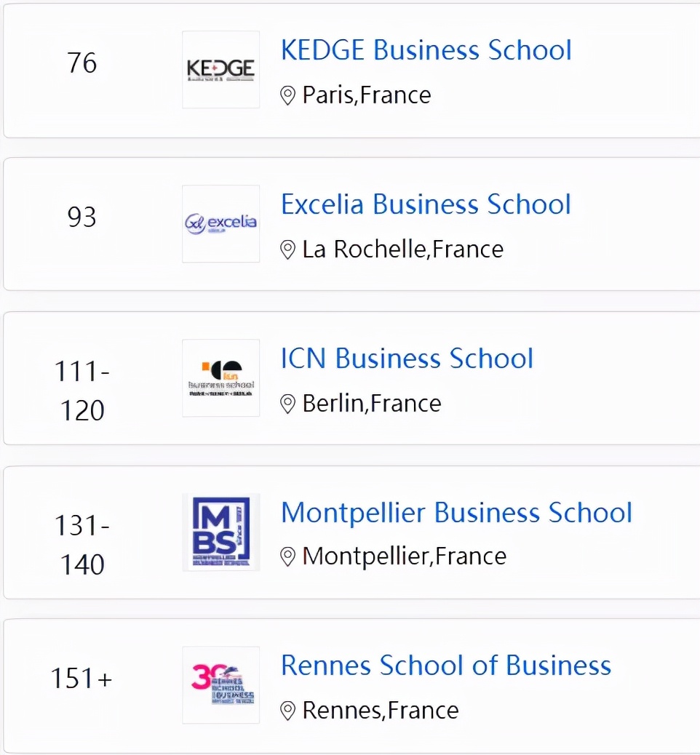Click the 131-140 rank range
Image resolution: width=700 pixels, height=755 pixels.
coord(81,546)
